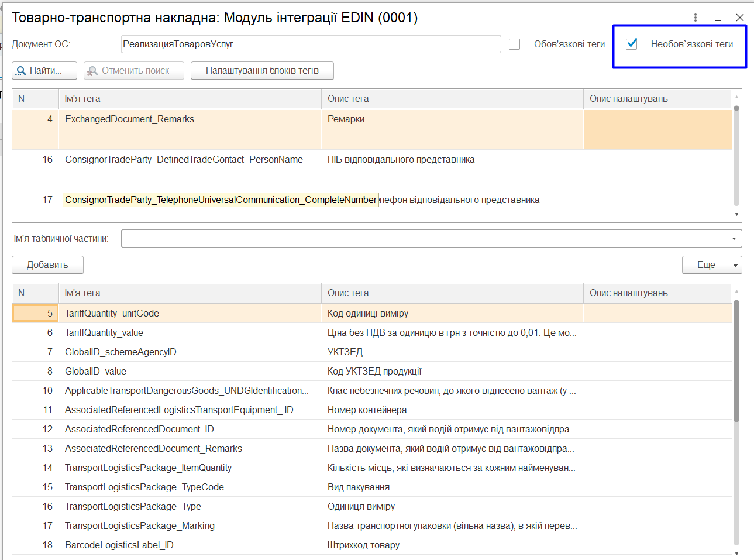Select the GlobalID_value row
Viewport: 754px width, 560px height.
click(x=372, y=372)
